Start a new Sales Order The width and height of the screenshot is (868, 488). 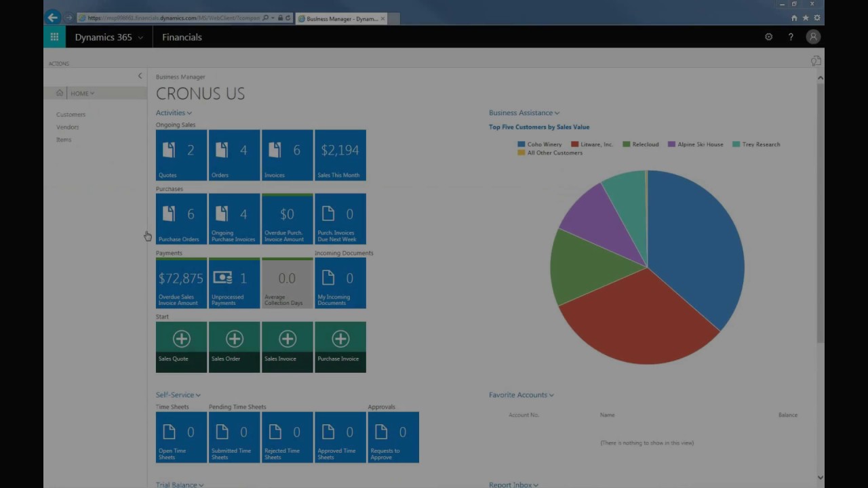[234, 347]
